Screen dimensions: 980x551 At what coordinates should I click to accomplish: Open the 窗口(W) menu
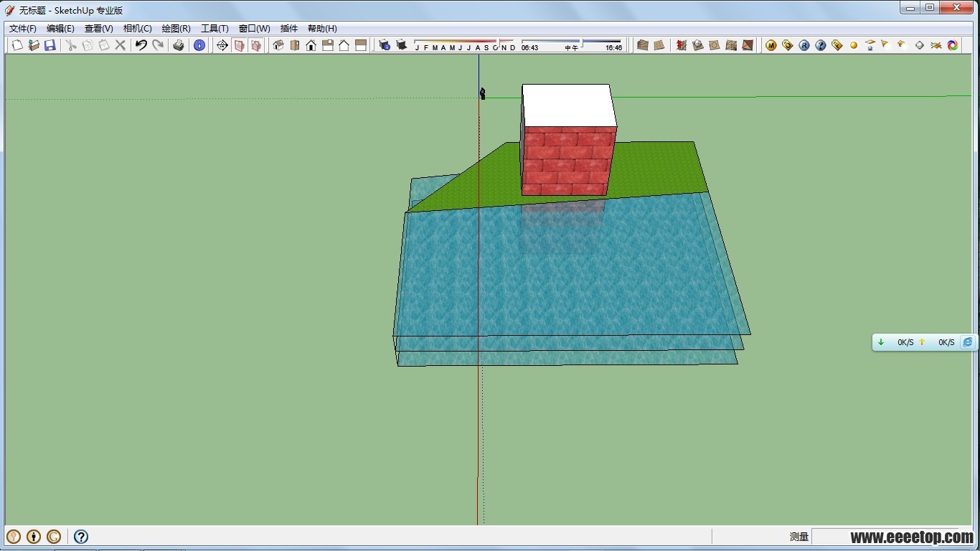(255, 29)
